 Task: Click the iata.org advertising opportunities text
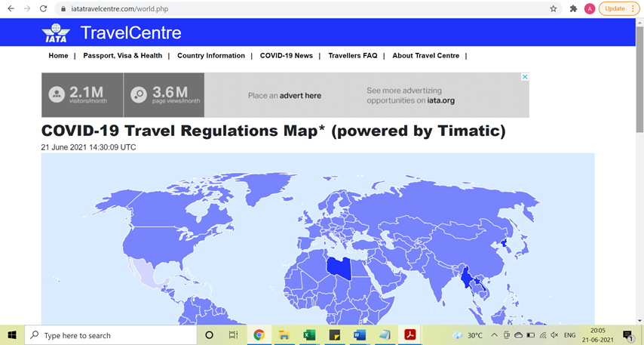coord(411,95)
